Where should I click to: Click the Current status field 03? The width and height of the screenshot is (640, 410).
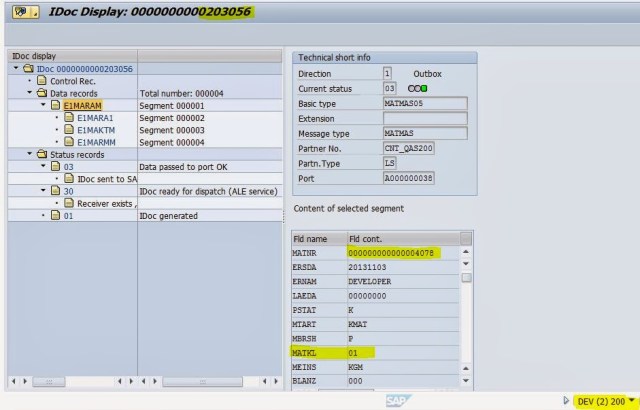pyautogui.click(x=389, y=89)
